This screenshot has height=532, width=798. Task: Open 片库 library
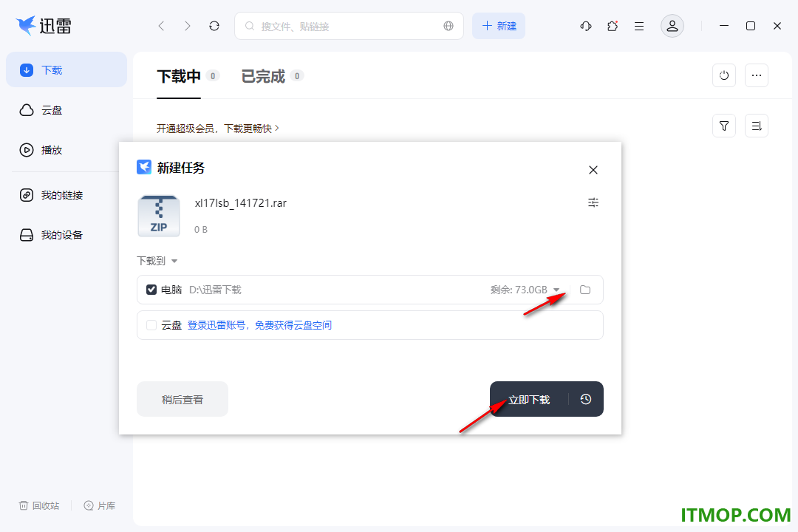[x=100, y=505]
